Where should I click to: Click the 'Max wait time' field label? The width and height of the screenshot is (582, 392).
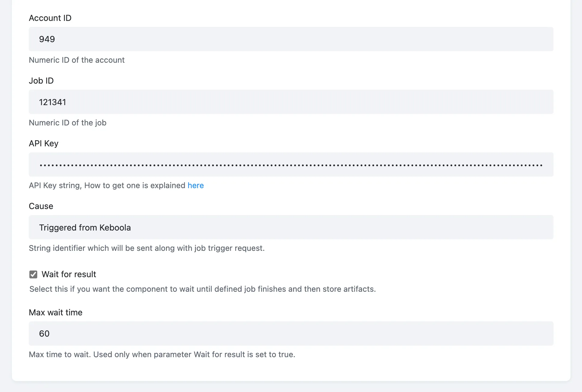point(56,312)
